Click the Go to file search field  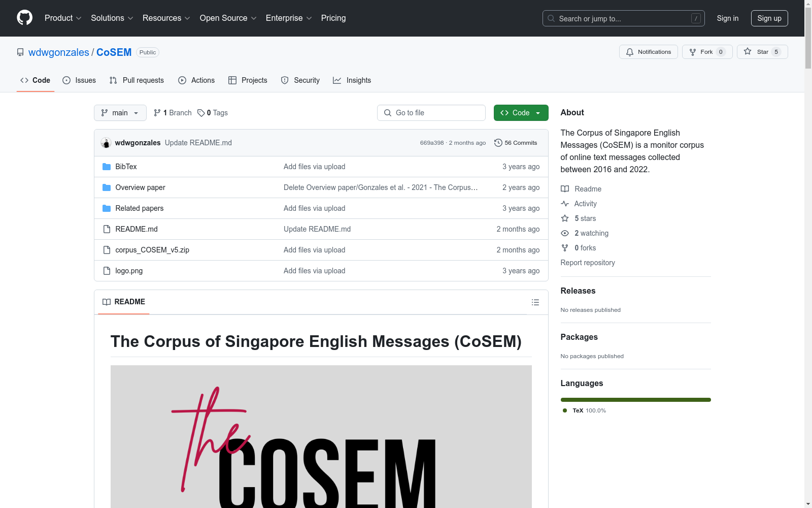pyautogui.click(x=431, y=113)
